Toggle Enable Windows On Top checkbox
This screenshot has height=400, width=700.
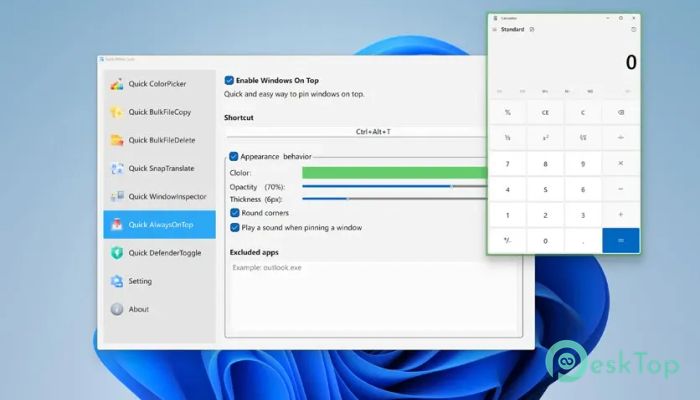coord(229,80)
